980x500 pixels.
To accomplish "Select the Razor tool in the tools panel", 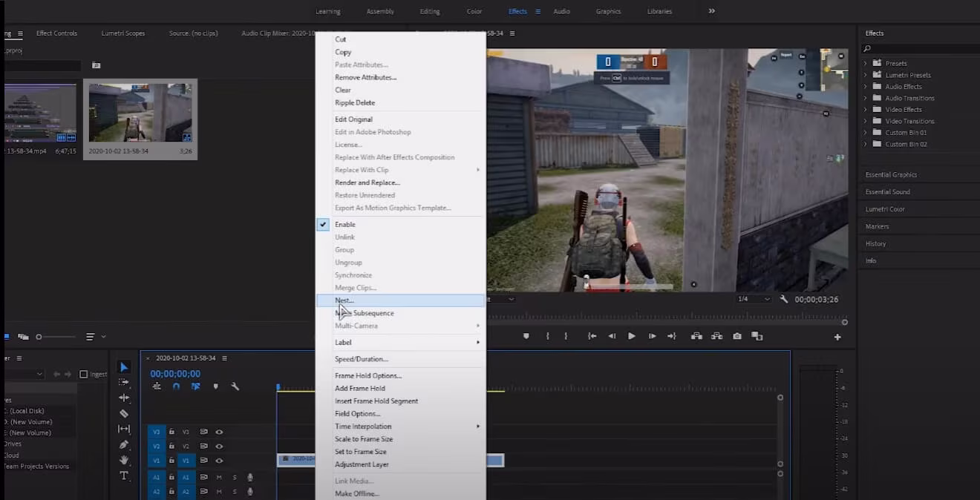I will click(x=124, y=413).
